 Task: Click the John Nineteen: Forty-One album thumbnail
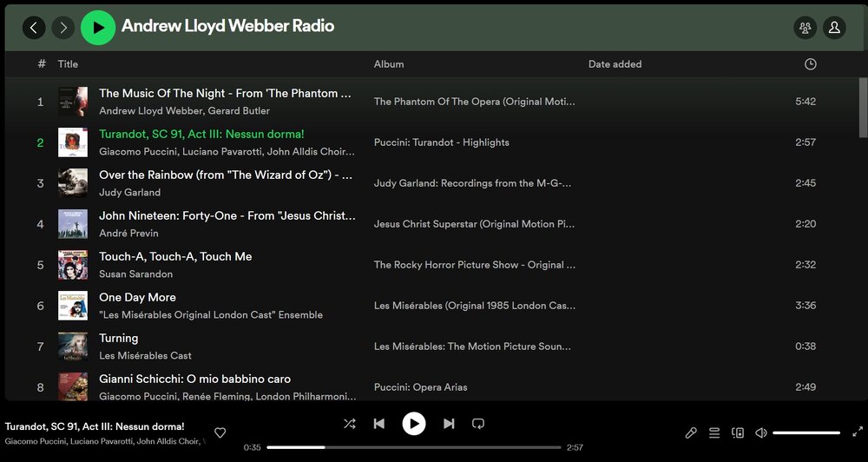click(x=73, y=224)
